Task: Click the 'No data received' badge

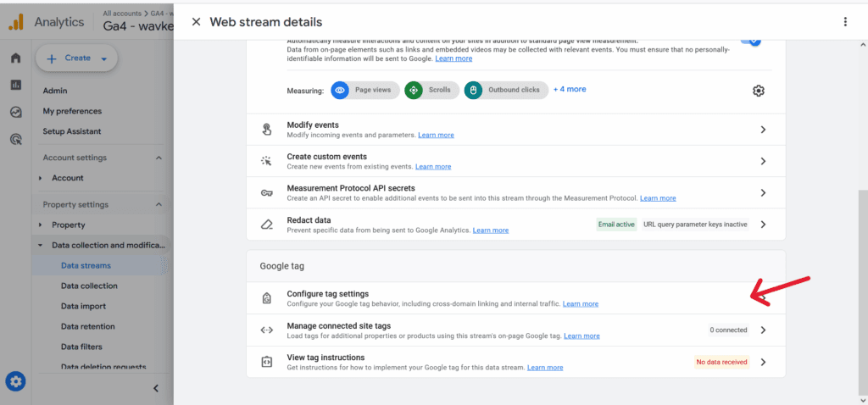Action: point(722,363)
